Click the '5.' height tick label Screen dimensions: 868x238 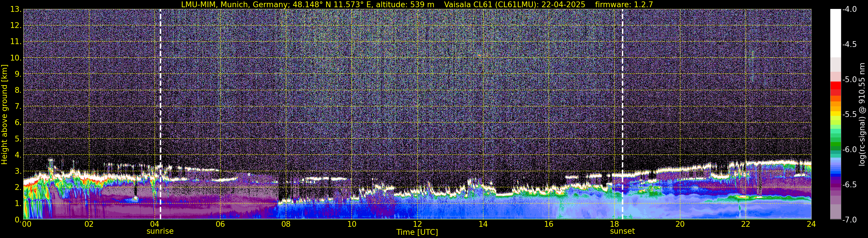pos(18,139)
